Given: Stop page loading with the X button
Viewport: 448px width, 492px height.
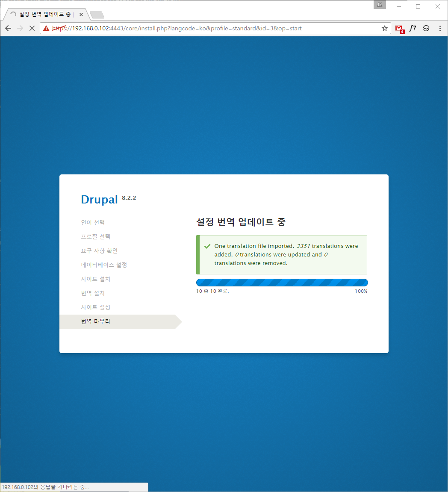Looking at the screenshot, I should click(x=32, y=28).
